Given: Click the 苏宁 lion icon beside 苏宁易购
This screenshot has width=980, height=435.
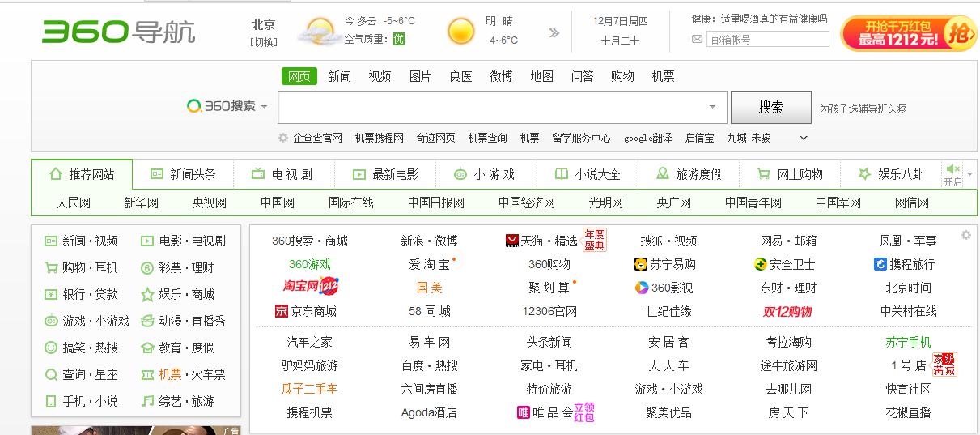Looking at the screenshot, I should coord(641,264).
